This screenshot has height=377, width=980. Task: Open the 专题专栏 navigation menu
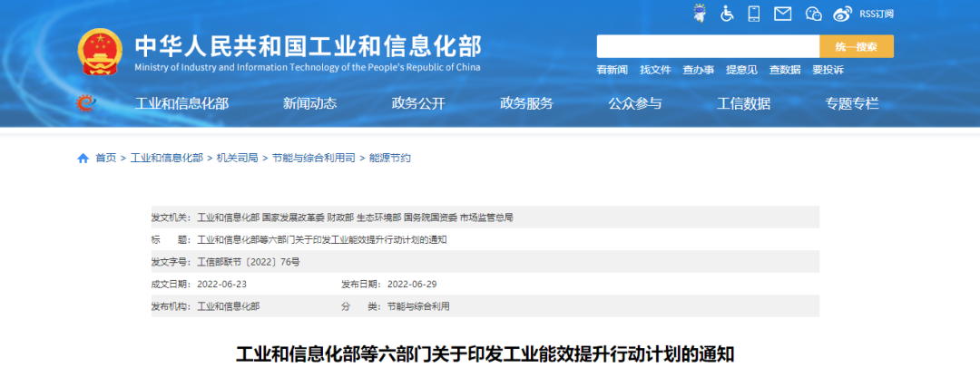click(852, 103)
